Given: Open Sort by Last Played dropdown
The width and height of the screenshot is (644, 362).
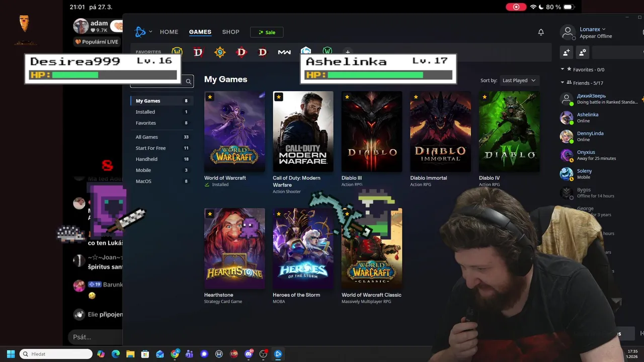Looking at the screenshot, I should (x=519, y=80).
